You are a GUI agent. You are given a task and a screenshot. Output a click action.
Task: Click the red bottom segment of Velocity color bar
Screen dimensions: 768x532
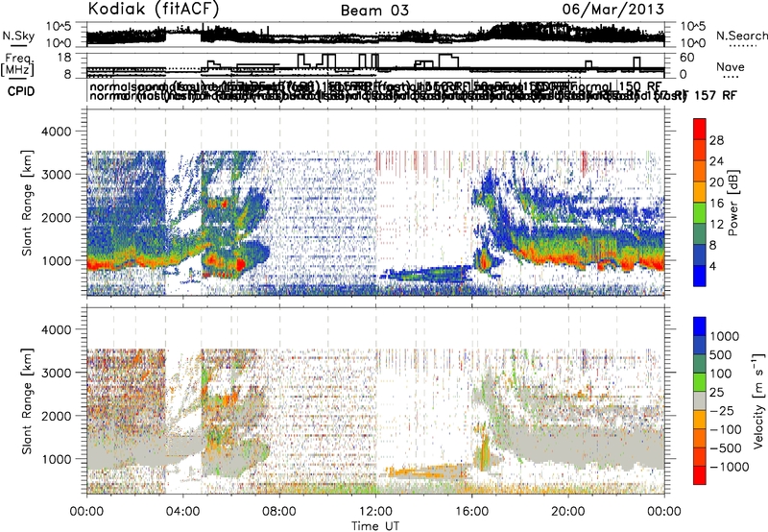point(700,475)
